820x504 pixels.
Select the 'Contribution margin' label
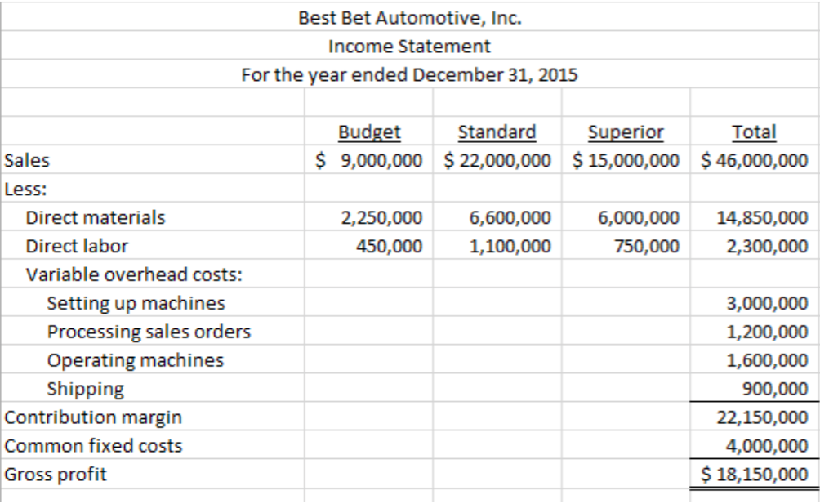(93, 417)
